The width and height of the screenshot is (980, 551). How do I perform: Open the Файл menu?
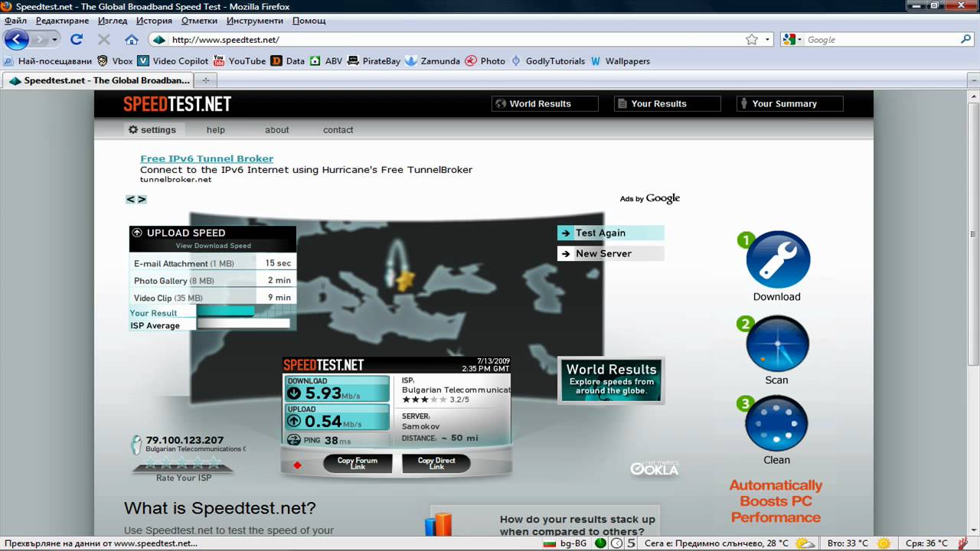(15, 21)
